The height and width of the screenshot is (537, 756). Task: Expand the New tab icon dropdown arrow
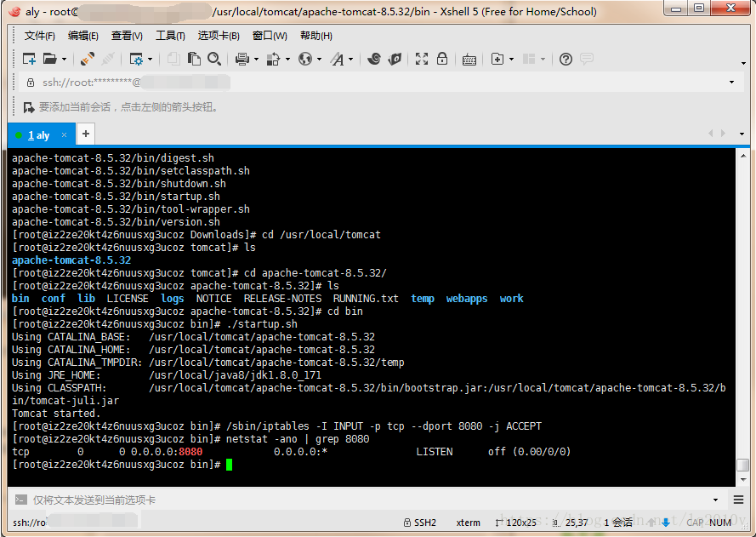click(512, 60)
